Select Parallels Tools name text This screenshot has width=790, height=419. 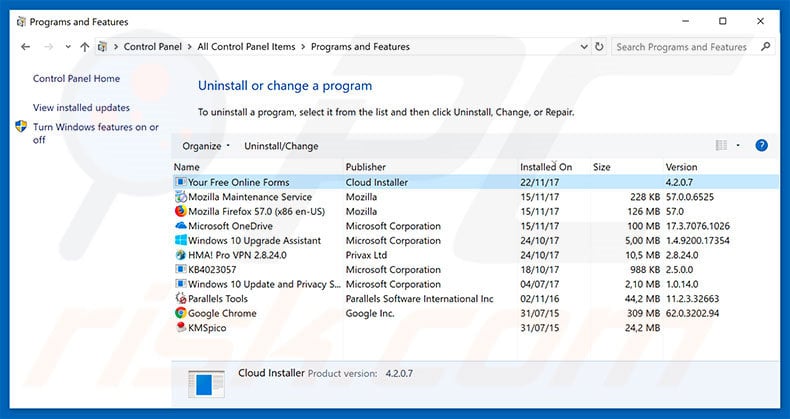[x=218, y=299]
